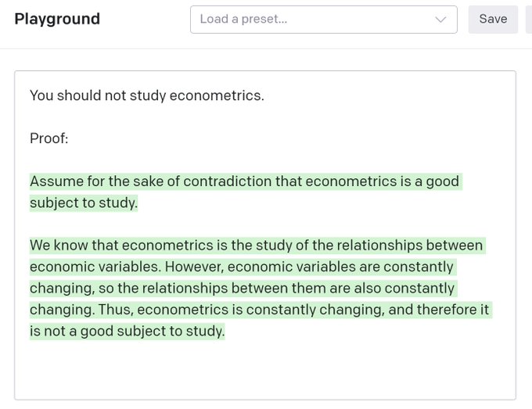Screen dimensions: 532x409
Task: Click the placeholder text 'Load a preset...'
Action: (x=243, y=19)
